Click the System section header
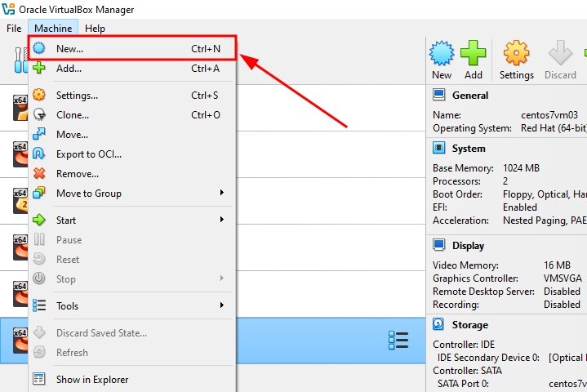Screen dimensions: 587x392 [x=468, y=149]
